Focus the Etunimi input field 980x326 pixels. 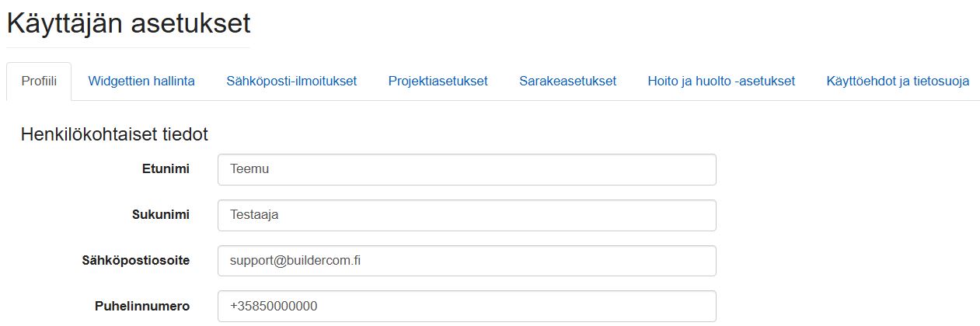tap(467, 169)
